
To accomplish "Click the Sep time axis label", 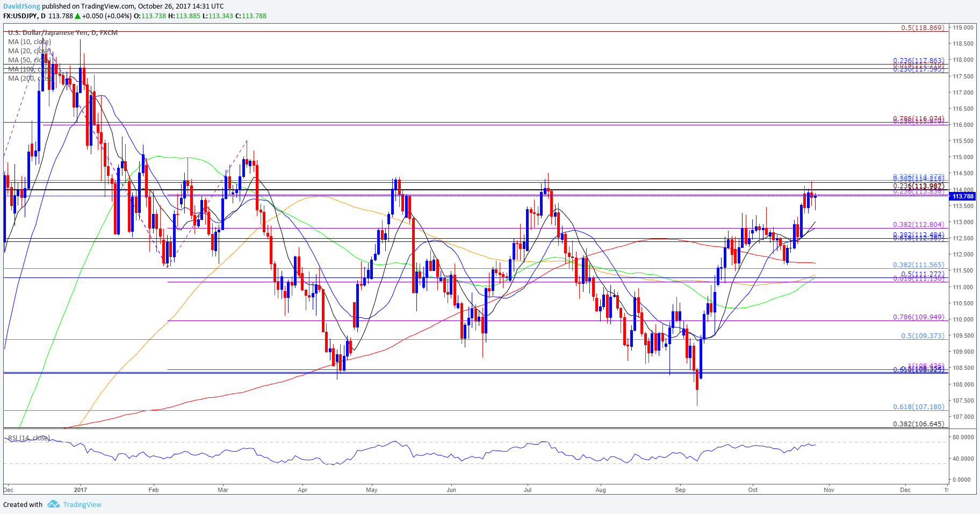I will point(680,490).
